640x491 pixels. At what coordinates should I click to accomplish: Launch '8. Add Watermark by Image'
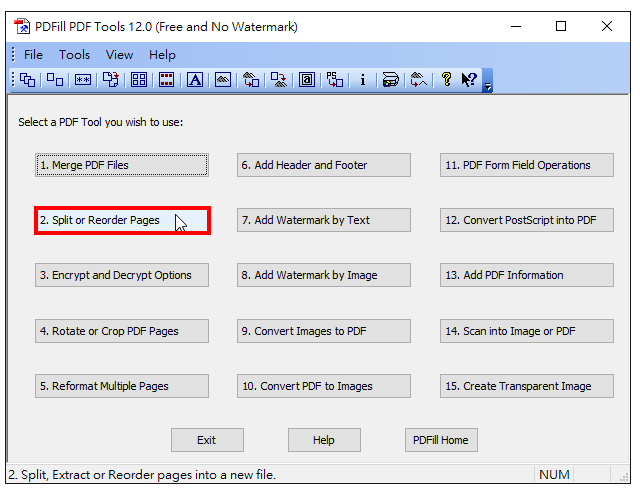(324, 275)
